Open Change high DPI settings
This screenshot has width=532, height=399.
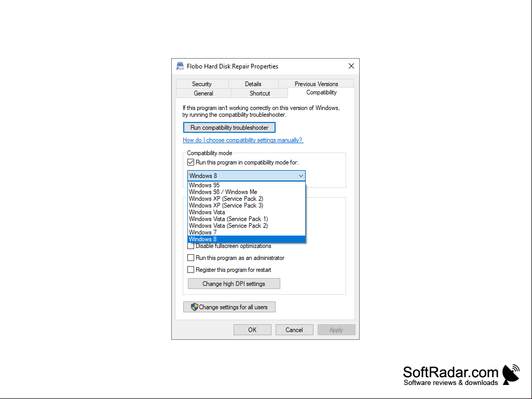coord(234,284)
